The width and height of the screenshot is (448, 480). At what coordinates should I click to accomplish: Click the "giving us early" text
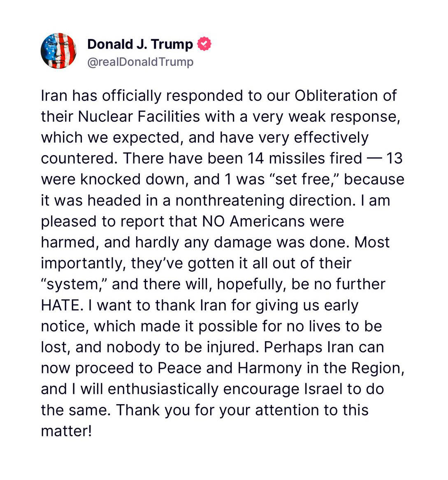tap(307, 305)
